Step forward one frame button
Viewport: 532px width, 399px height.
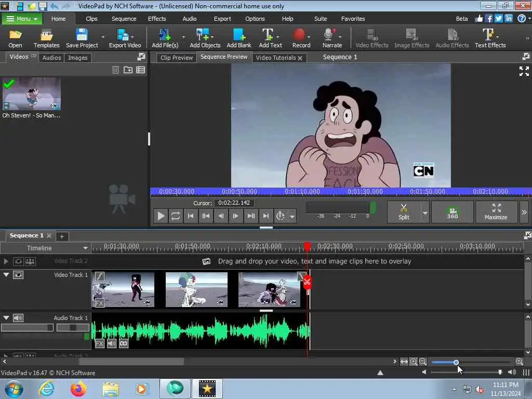(x=235, y=216)
